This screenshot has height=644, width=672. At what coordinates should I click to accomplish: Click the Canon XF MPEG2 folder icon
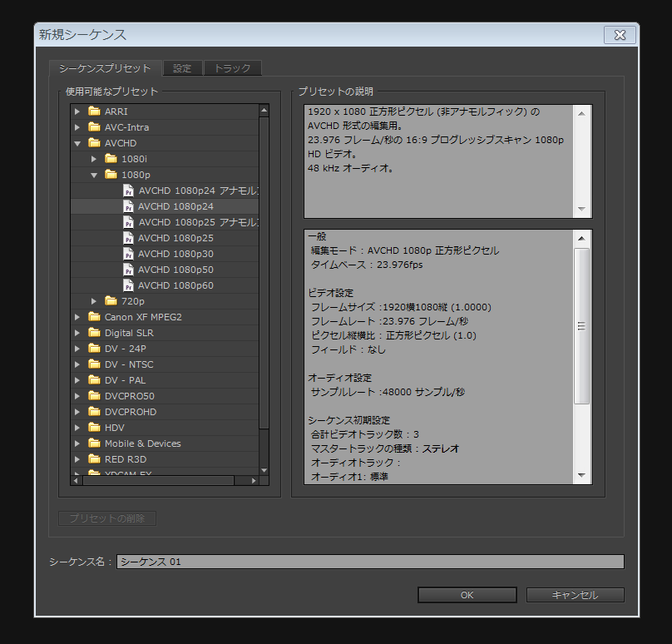coord(94,317)
